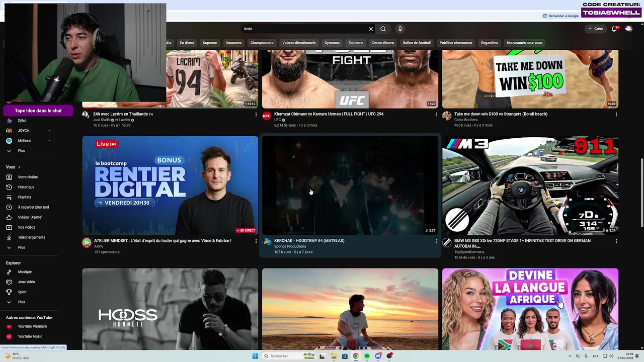Screen dimensions: 644x362
Task: Play the Rentier Digital live thumbnail
Action: [170, 186]
